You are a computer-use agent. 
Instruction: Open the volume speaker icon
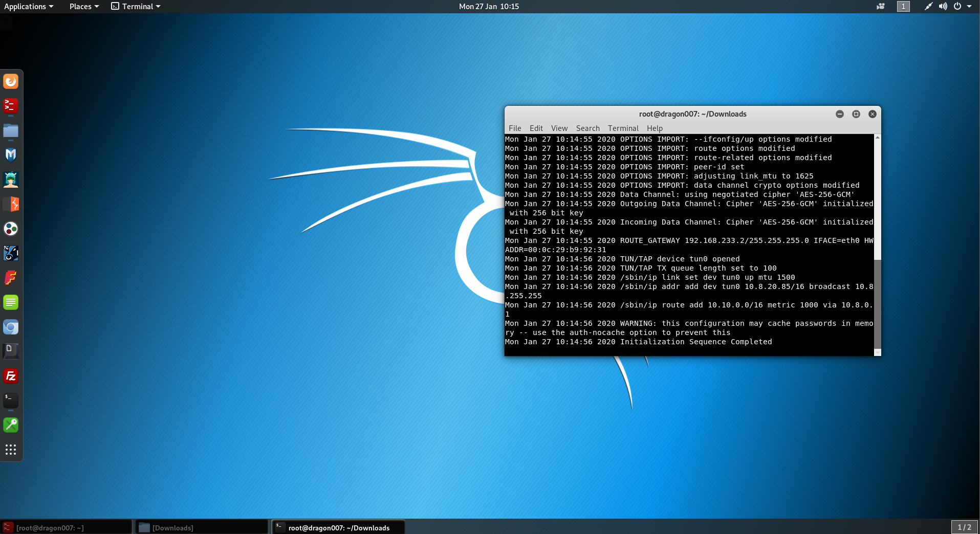pyautogui.click(x=943, y=6)
